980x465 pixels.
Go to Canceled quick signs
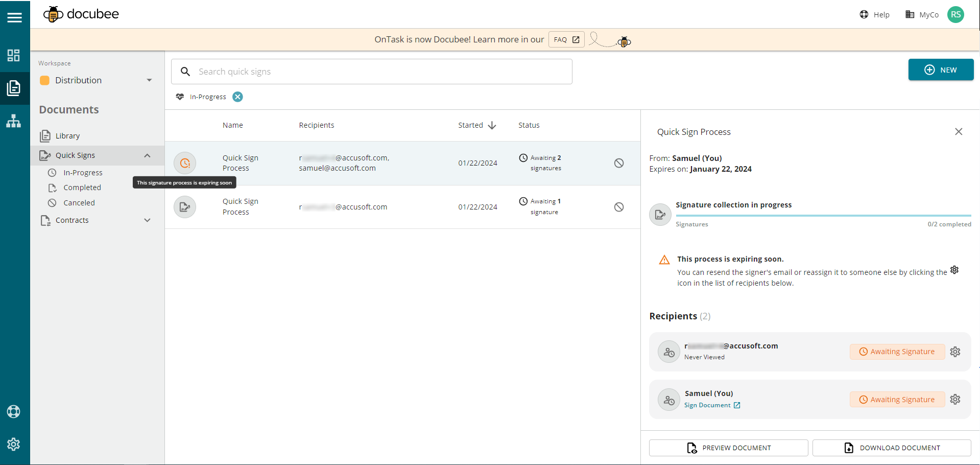(x=79, y=203)
